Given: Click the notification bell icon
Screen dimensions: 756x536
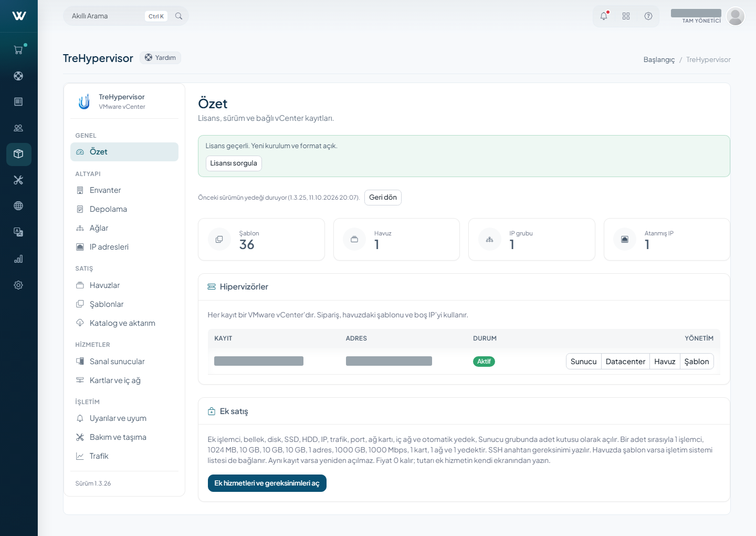Looking at the screenshot, I should point(604,16).
